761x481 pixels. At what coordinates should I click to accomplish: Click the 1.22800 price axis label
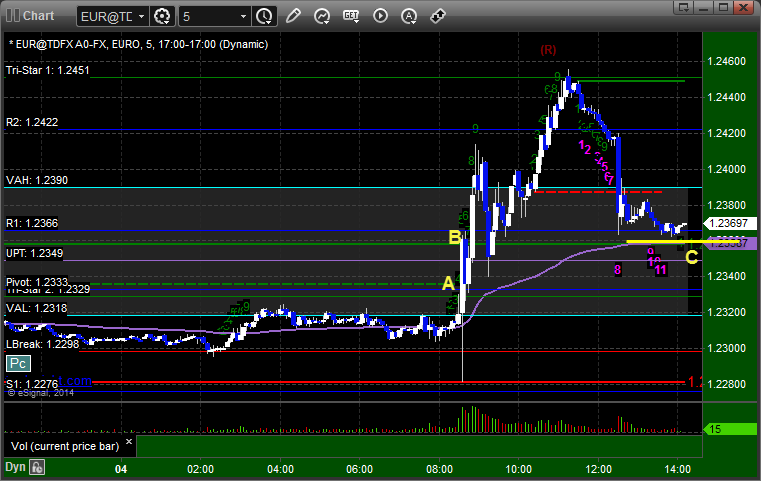click(x=727, y=384)
